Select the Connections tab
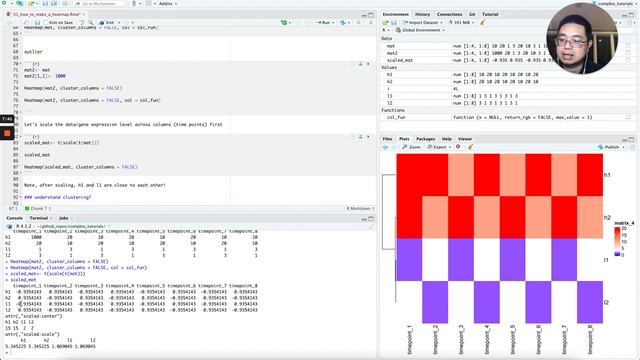This screenshot has width=640, height=360. click(x=449, y=14)
